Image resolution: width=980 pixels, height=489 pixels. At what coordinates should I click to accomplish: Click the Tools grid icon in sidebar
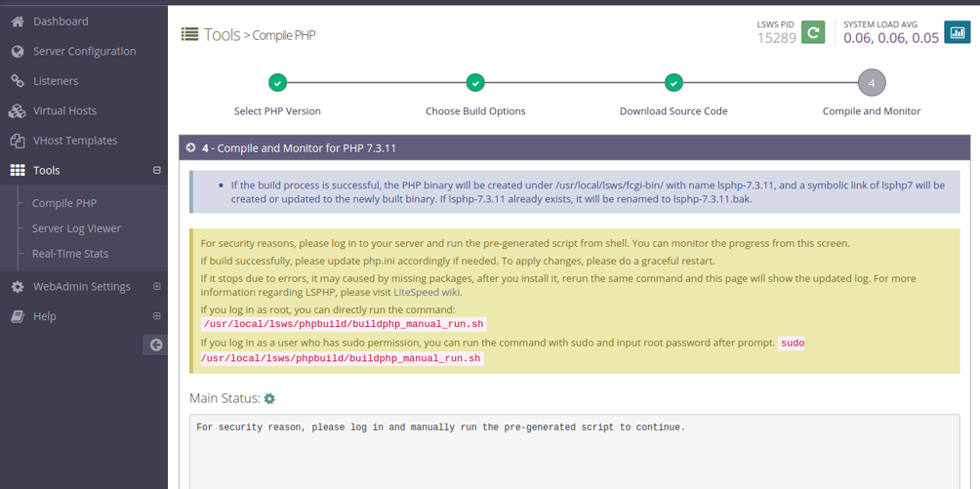click(x=18, y=170)
